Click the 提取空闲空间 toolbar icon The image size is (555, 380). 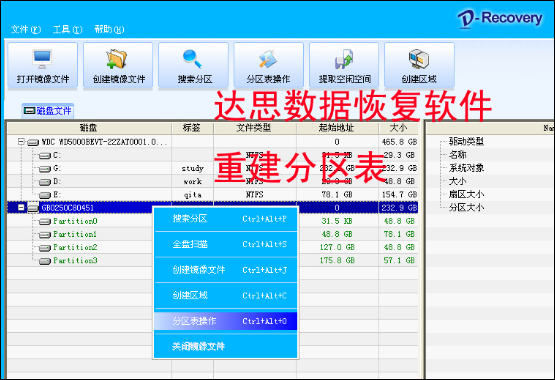(343, 59)
